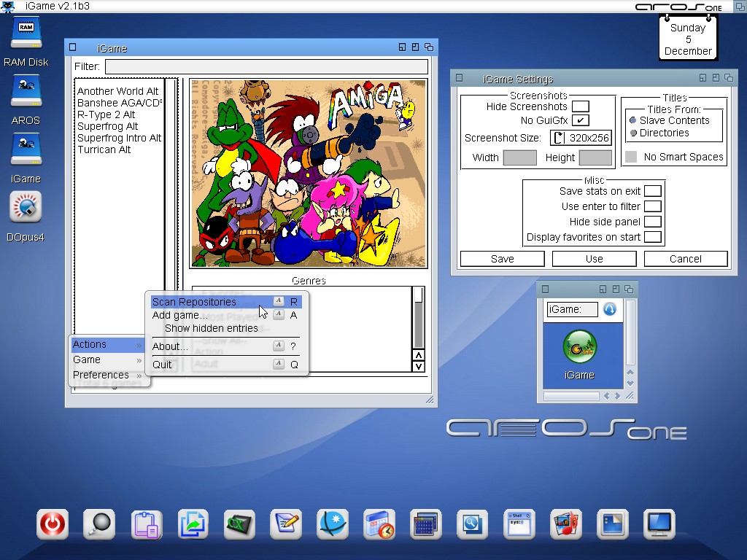The width and height of the screenshot is (747, 560).
Task: Expand the Preferences submenu
Action: [107, 375]
